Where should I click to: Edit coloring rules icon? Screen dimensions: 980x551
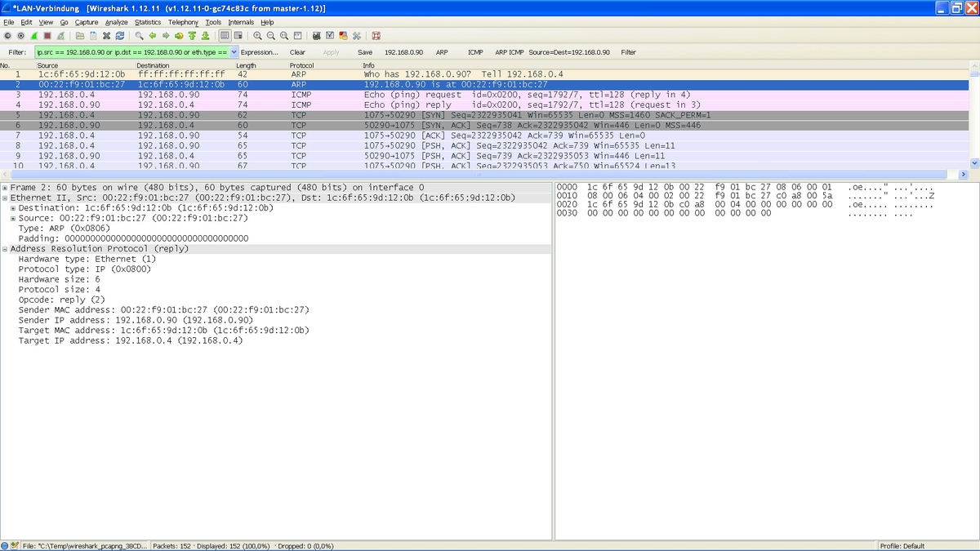click(x=343, y=36)
